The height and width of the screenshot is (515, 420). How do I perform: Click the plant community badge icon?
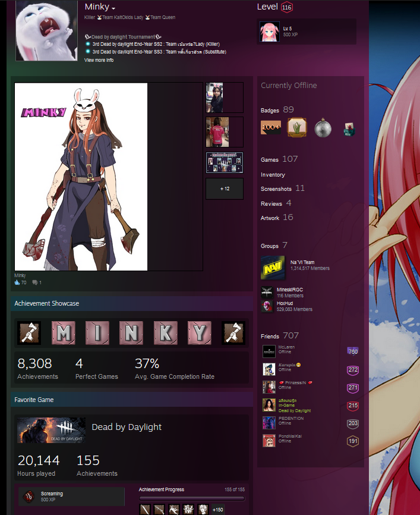(x=297, y=127)
